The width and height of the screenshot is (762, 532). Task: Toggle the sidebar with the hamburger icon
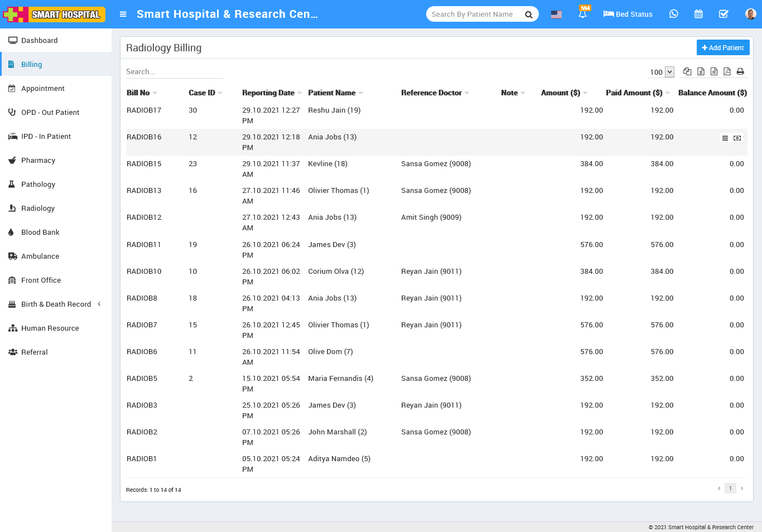[123, 14]
